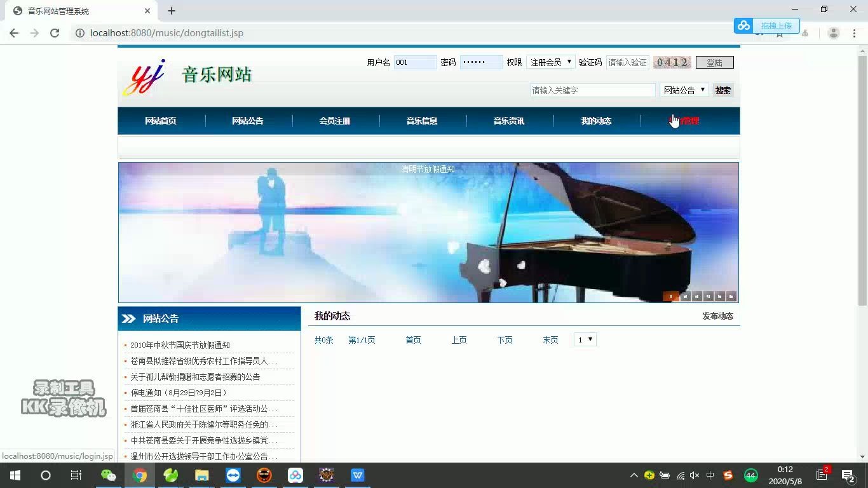This screenshot has height=488, width=868.
Task: Click the browser refresh icon
Action: pyautogui.click(x=55, y=33)
